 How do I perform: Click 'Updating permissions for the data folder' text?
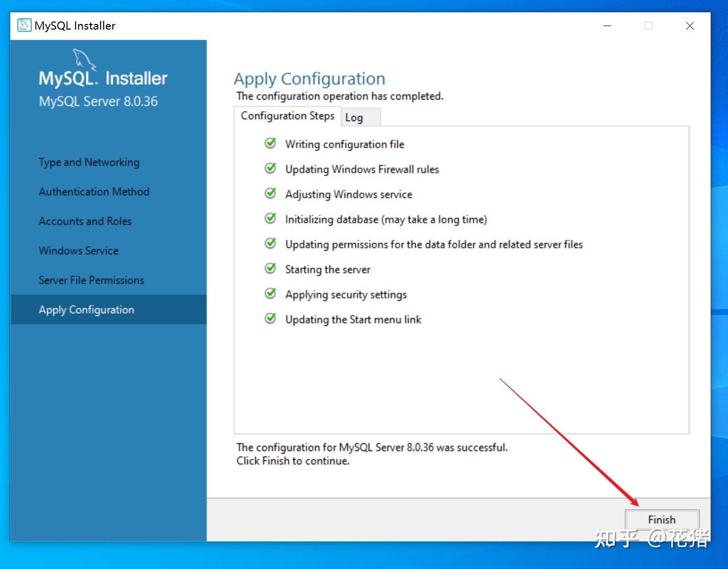[x=434, y=245]
